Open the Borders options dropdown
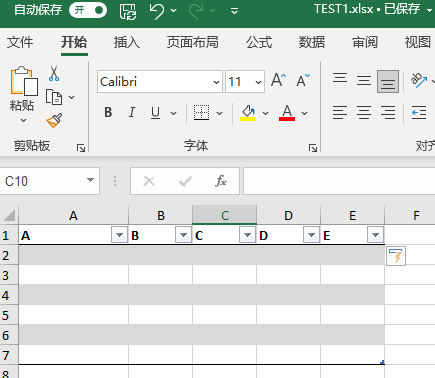 tap(219, 113)
